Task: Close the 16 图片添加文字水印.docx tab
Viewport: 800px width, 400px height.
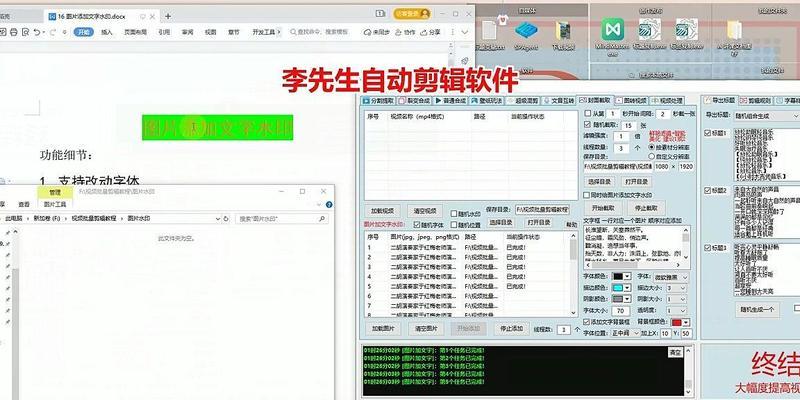Action: tap(155, 16)
